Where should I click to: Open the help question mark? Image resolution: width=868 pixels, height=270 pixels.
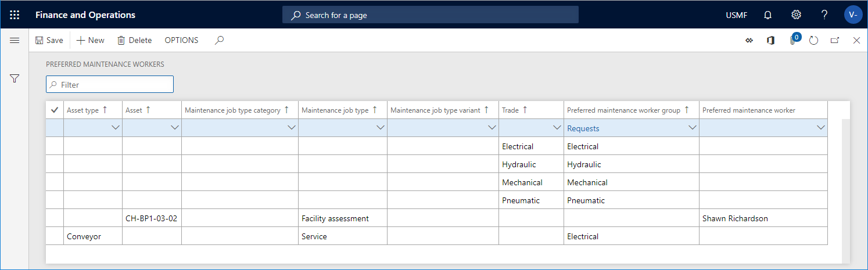pyautogui.click(x=824, y=15)
